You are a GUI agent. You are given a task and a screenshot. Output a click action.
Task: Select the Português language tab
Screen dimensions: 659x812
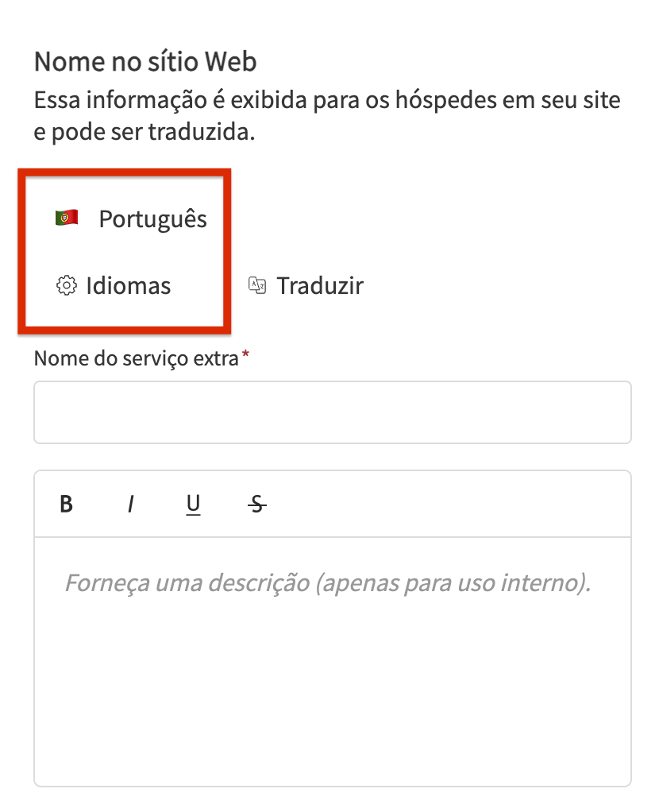[x=152, y=219]
